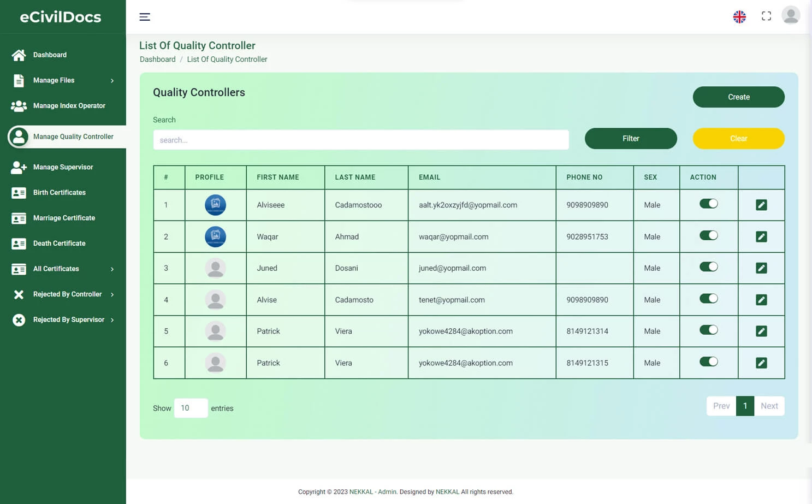This screenshot has height=504, width=812.
Task: Disable the toggle for Alviseee Cadamostooo
Action: coord(708,203)
